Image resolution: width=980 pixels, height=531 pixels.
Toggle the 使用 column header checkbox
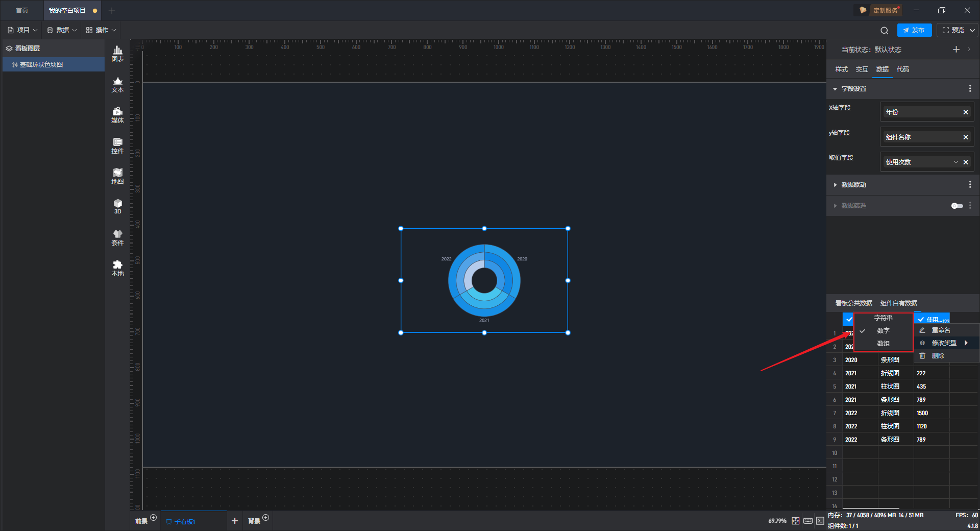(x=921, y=319)
